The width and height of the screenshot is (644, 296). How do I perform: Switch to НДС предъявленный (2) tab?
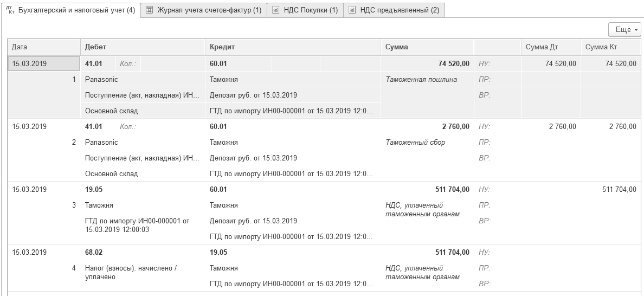399,10
